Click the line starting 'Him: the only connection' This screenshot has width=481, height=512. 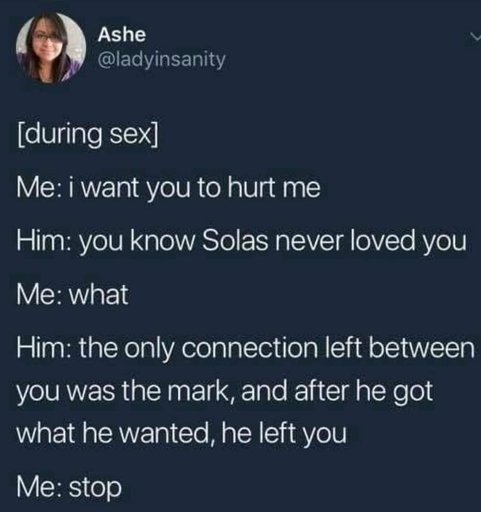(x=245, y=348)
